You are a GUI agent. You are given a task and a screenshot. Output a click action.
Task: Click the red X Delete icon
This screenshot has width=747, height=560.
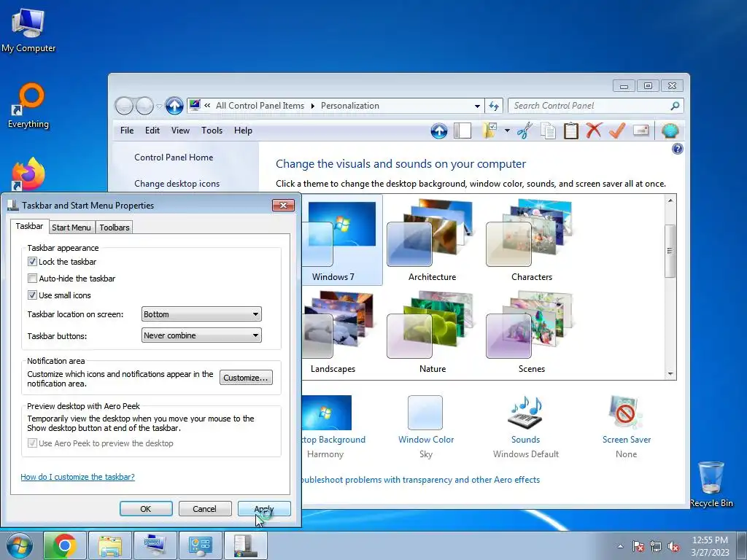click(x=594, y=131)
